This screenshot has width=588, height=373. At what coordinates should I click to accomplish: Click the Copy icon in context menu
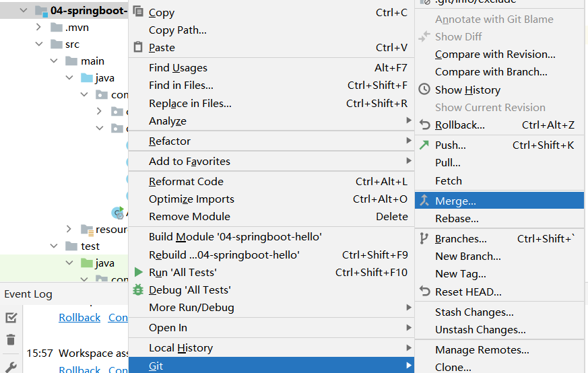[138, 11]
